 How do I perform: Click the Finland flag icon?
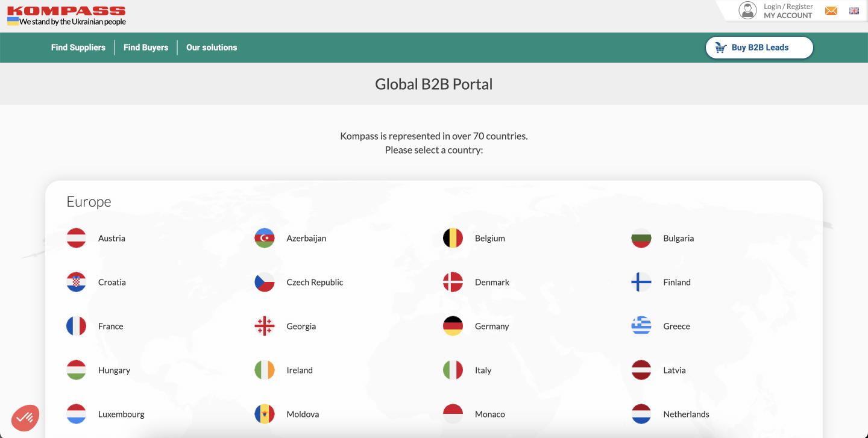pyautogui.click(x=641, y=282)
